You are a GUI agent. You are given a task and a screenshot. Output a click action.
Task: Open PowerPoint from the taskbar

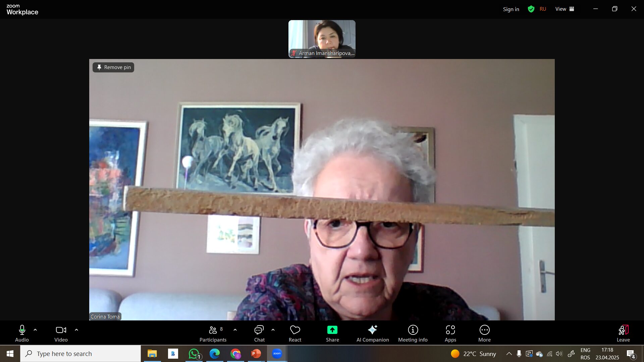pos(256,354)
